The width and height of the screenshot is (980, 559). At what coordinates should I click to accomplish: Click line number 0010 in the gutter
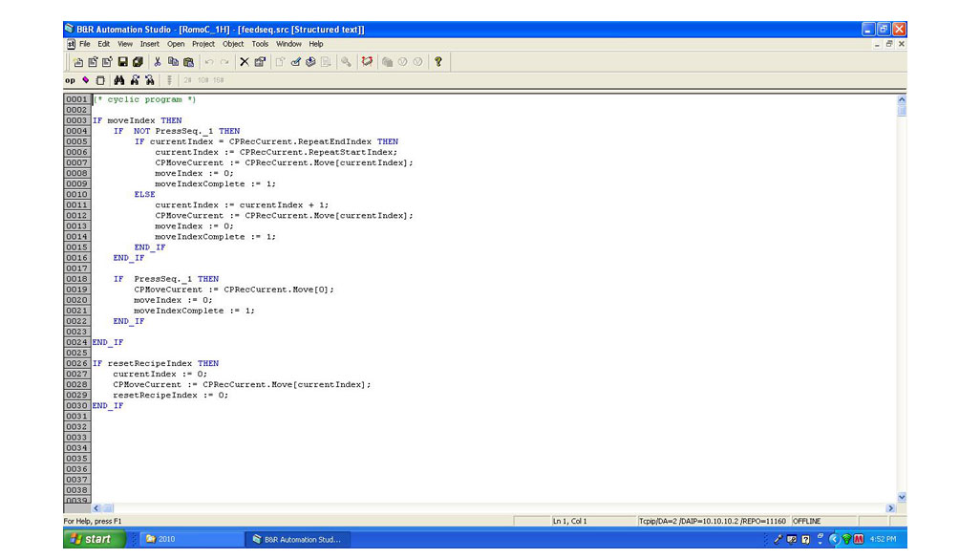[76, 194]
